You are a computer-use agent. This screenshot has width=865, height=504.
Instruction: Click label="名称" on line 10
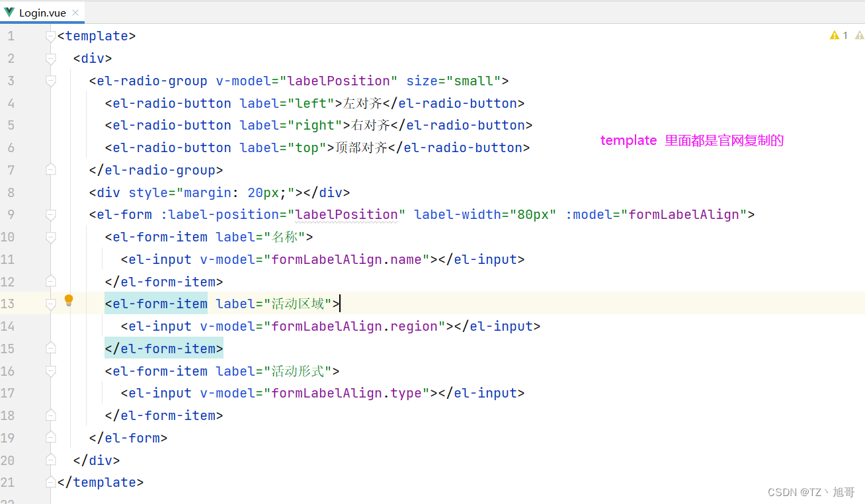tap(261, 237)
